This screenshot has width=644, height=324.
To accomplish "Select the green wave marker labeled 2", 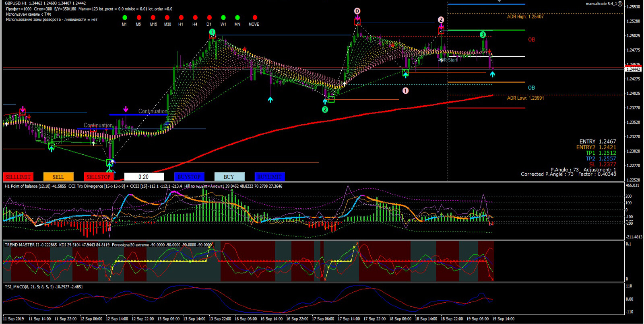I will (x=325, y=109).
